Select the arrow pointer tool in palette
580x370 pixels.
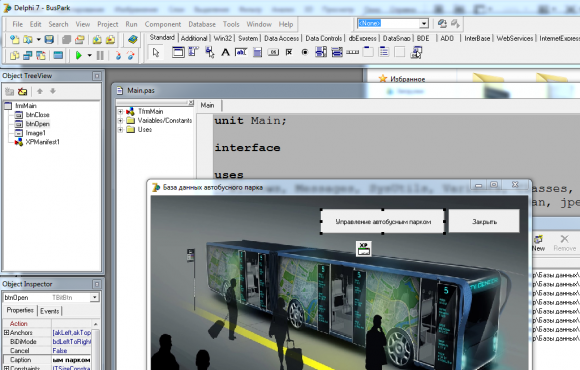click(156, 53)
